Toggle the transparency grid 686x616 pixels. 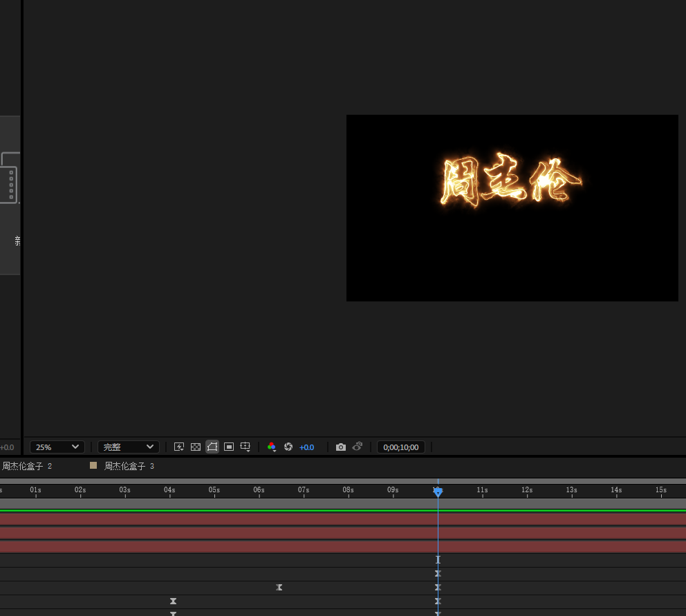coord(196,447)
